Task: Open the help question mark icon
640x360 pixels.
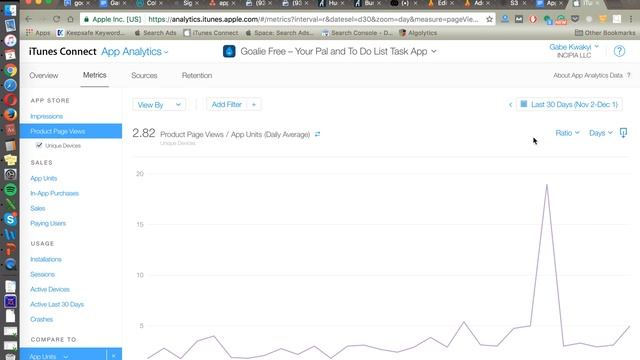Action: click(x=619, y=51)
